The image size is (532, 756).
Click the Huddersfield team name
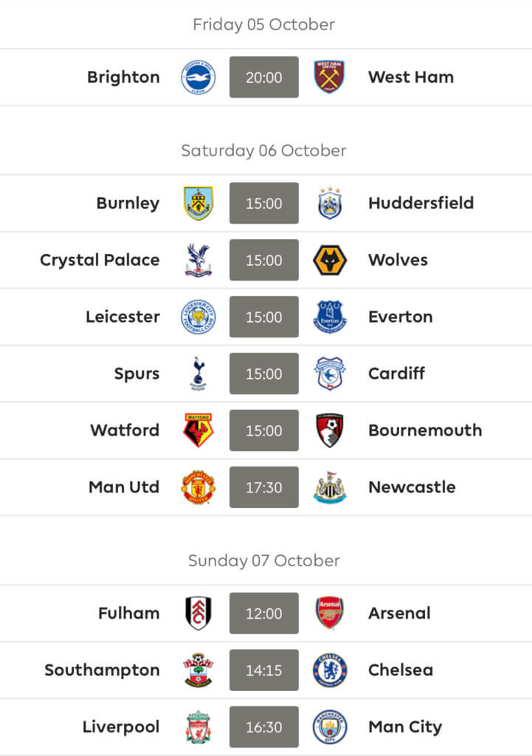(x=421, y=203)
